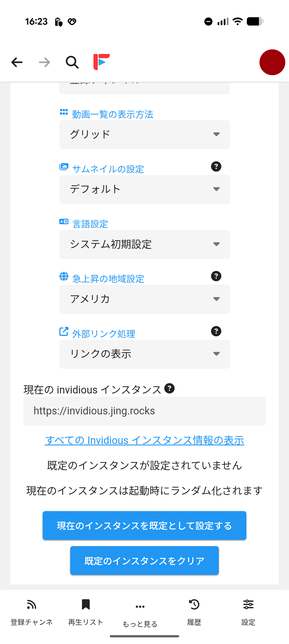Tap the forward arrow icon
289x644 pixels.
[x=44, y=62]
